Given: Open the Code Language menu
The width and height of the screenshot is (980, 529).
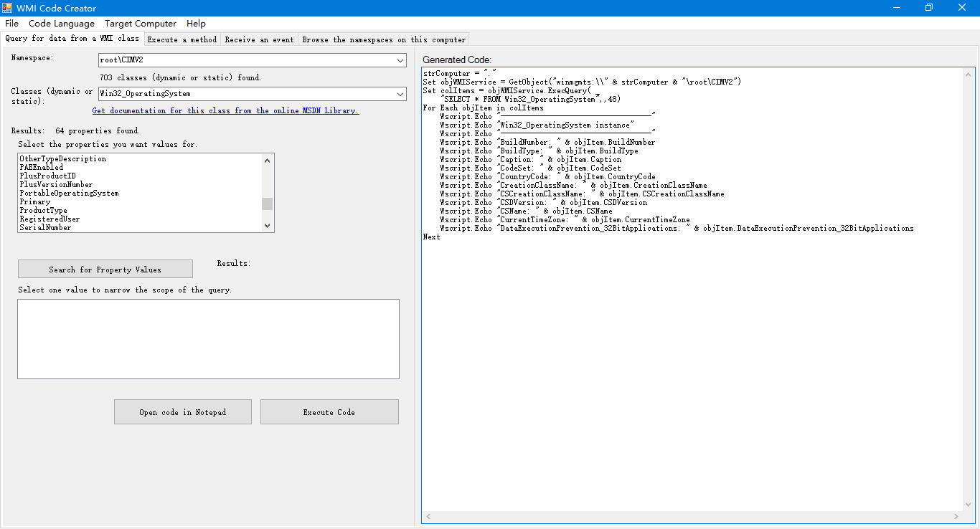Looking at the screenshot, I should tap(61, 23).
